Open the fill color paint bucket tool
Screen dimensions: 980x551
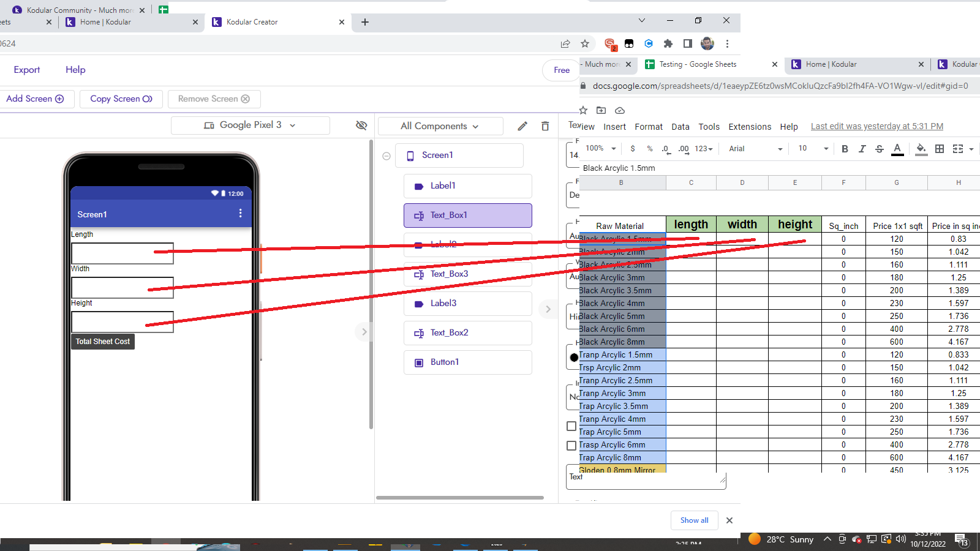click(x=921, y=149)
